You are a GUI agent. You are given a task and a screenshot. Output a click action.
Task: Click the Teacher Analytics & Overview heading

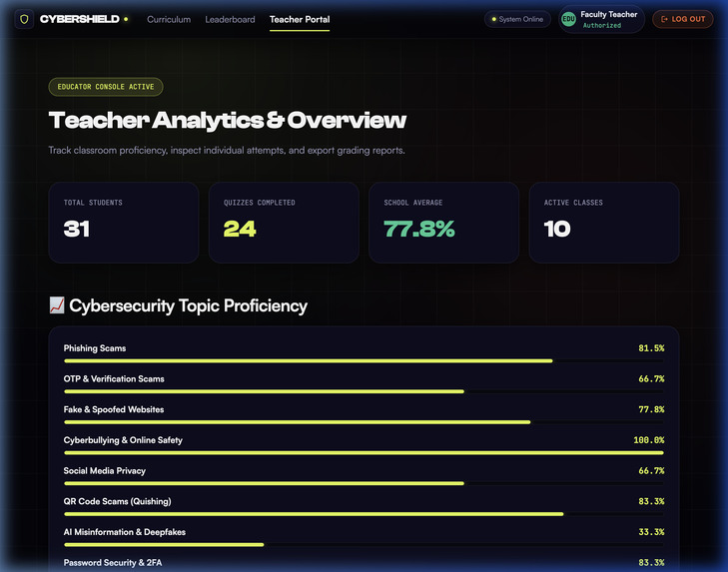pos(228,120)
